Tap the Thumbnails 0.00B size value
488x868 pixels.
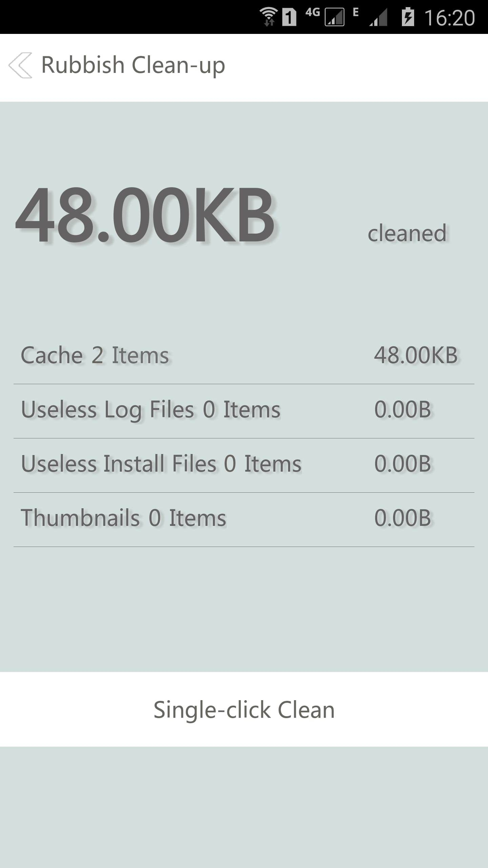pos(403,518)
